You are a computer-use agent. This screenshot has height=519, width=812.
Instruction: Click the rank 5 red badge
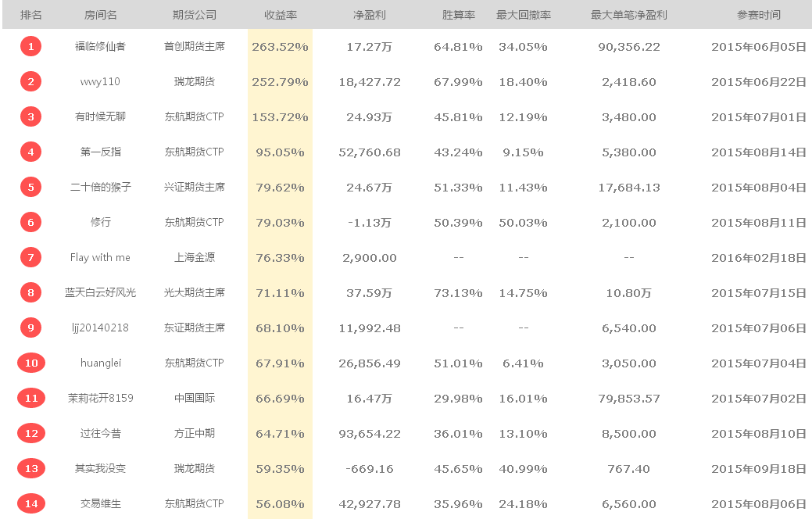point(30,187)
